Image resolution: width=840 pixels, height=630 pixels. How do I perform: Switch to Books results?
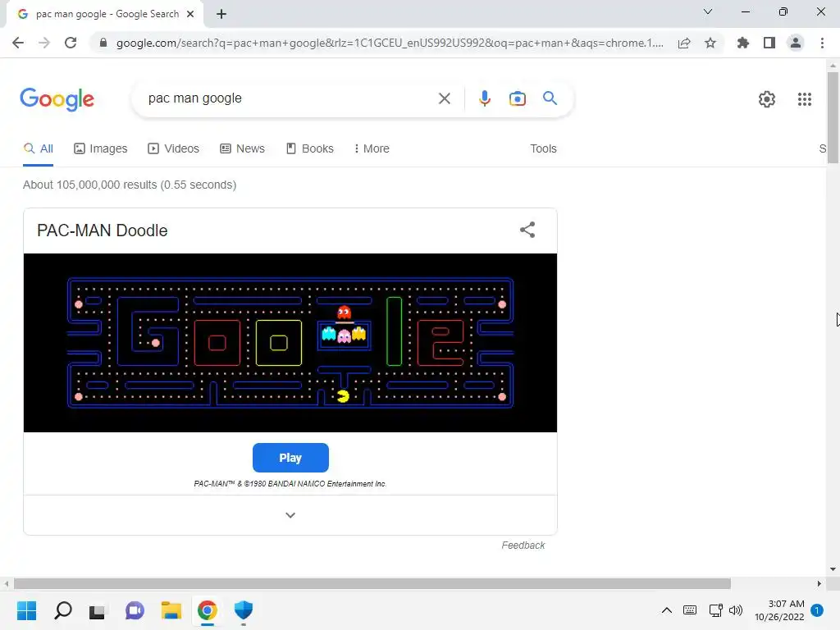click(x=309, y=148)
